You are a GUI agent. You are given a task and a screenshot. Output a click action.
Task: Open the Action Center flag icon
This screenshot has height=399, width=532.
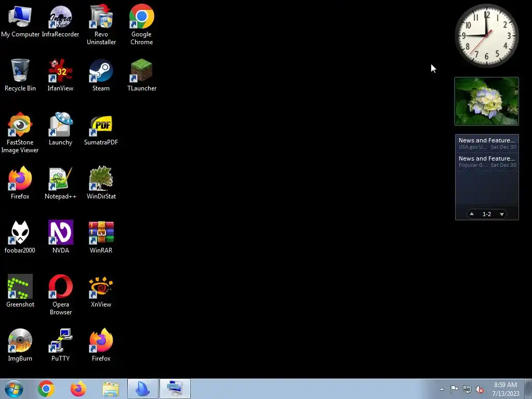(x=454, y=389)
